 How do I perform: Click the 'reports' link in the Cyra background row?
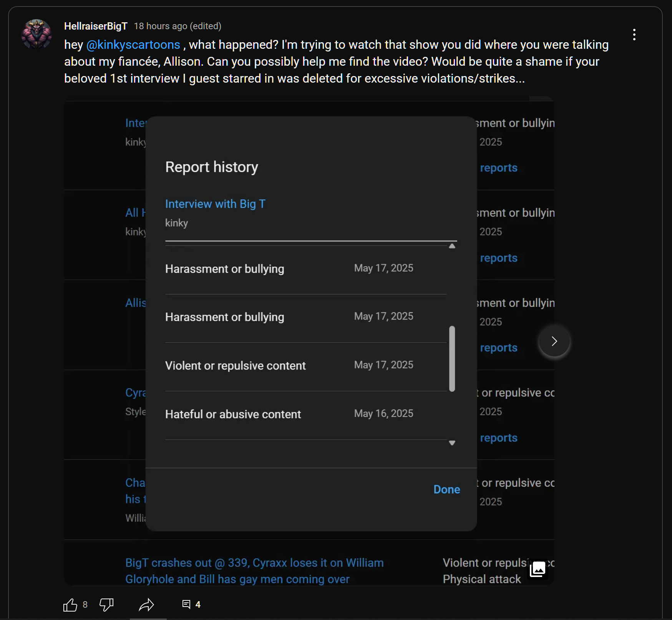498,438
